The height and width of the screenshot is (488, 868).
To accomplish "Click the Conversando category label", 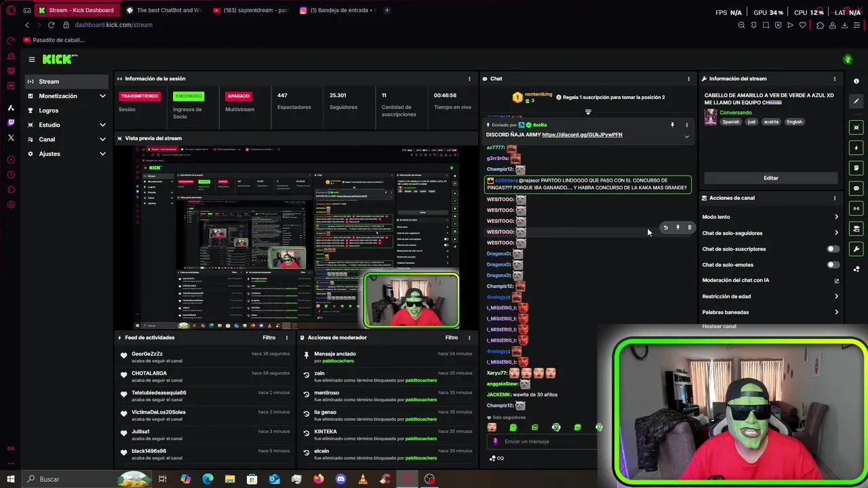I will pyautogui.click(x=736, y=113).
